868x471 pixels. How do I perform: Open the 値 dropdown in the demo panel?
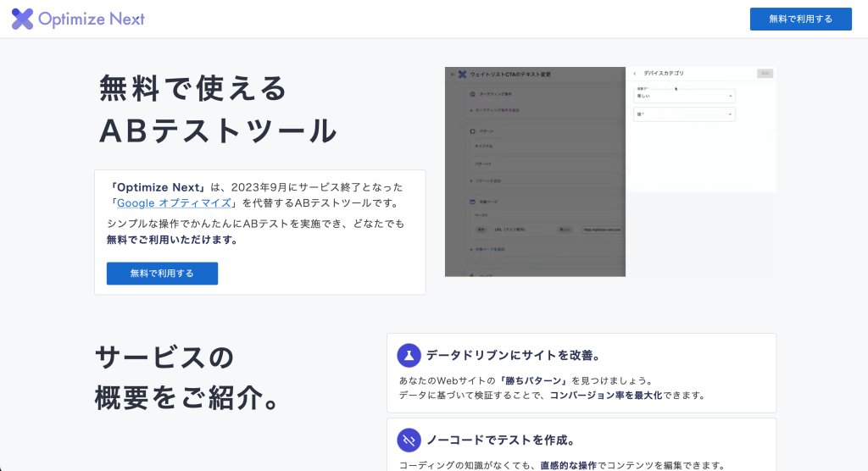tap(684, 114)
